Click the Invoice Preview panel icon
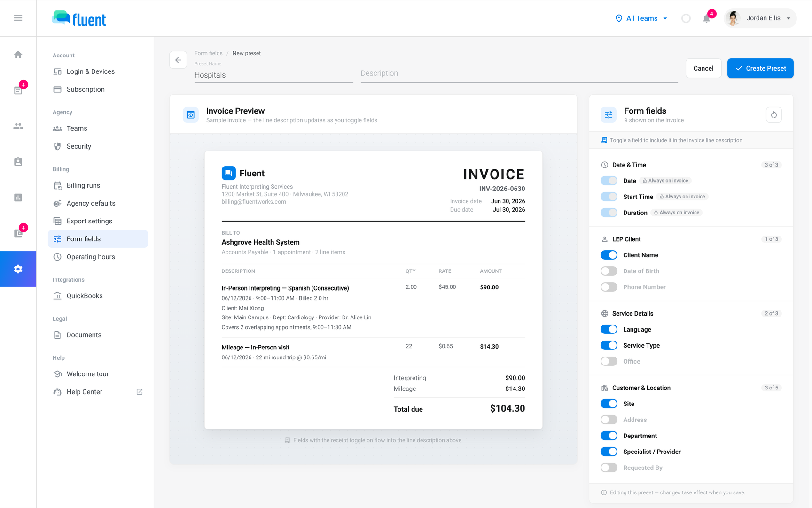Screen dimensions: 812x508 191,115
